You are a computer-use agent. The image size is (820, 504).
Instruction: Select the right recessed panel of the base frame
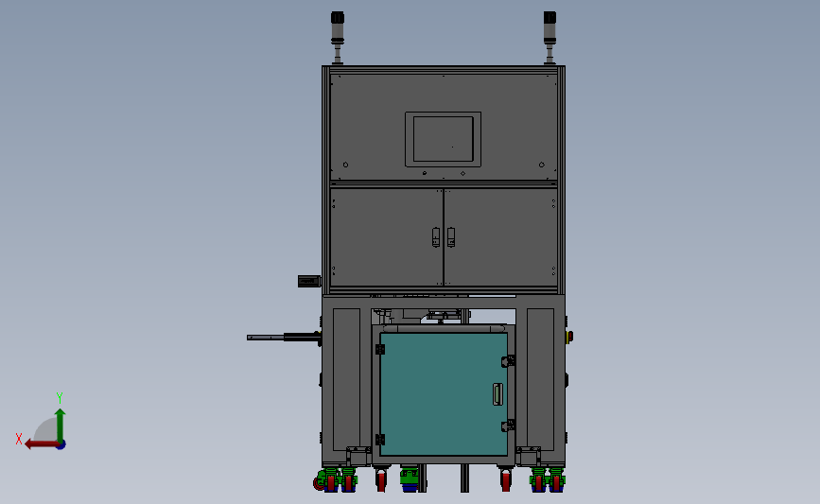540,379
